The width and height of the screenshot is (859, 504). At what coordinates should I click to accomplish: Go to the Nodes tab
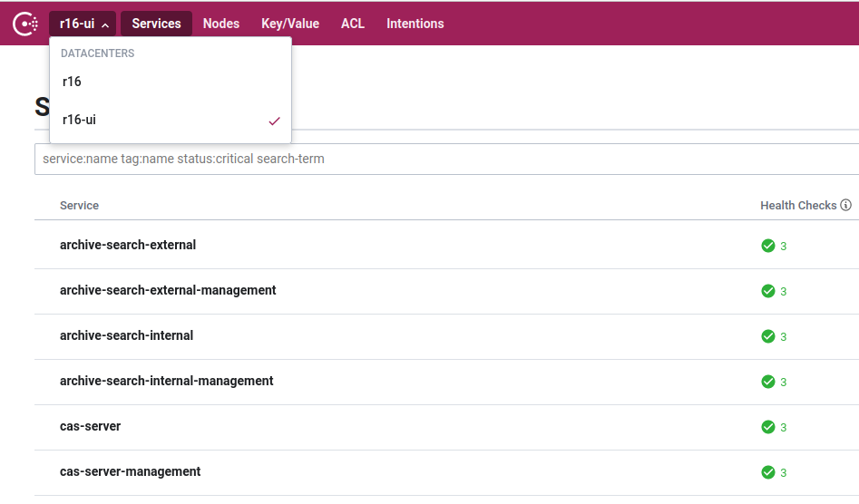221,24
